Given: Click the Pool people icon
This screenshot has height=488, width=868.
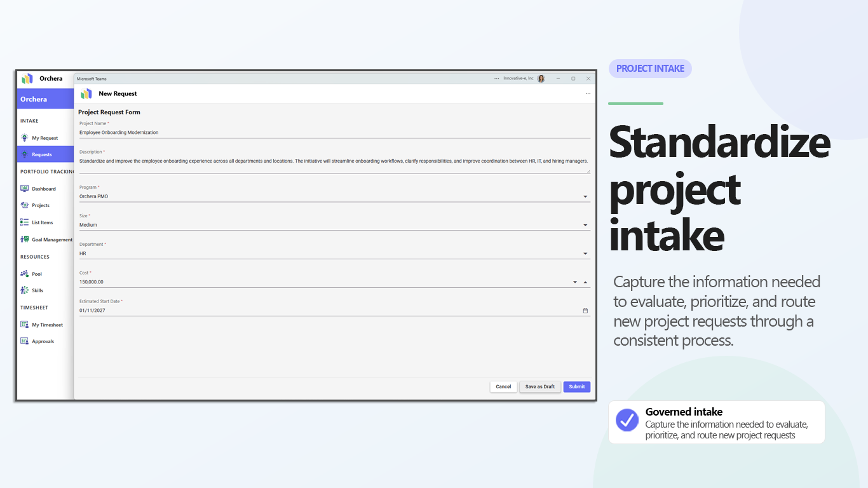Looking at the screenshot, I should 24,274.
